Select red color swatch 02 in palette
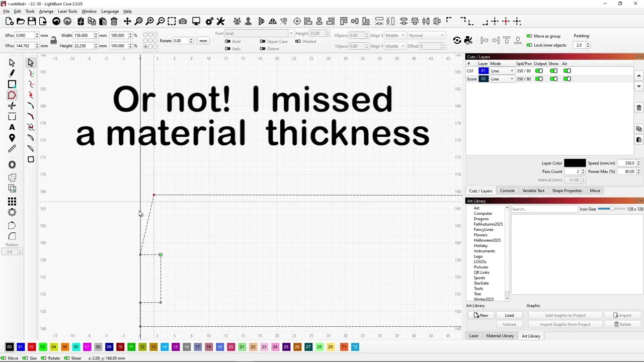 pyautogui.click(x=31, y=347)
